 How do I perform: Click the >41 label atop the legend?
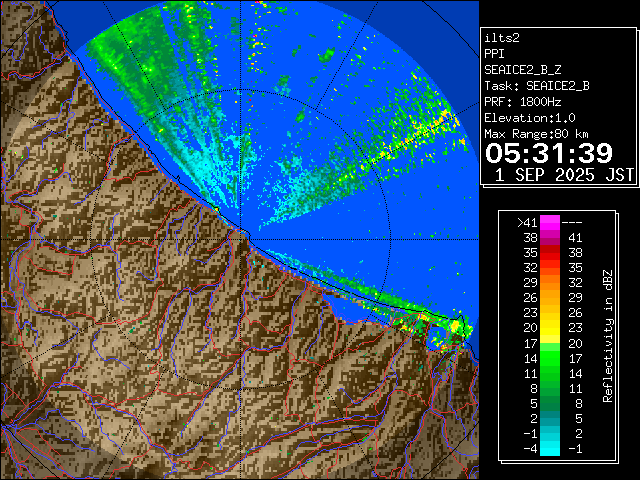point(527,223)
